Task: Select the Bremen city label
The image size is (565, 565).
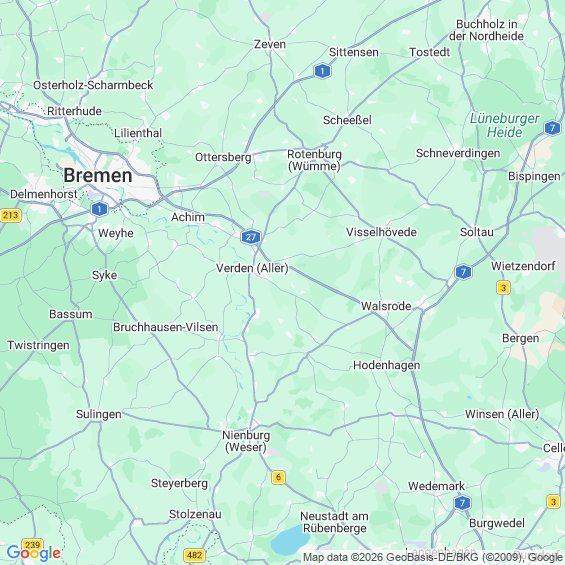Action: pyautogui.click(x=98, y=175)
